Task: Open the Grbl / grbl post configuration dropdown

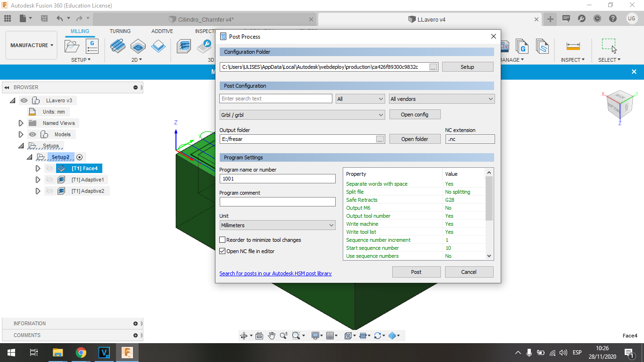Action: tap(302, 115)
